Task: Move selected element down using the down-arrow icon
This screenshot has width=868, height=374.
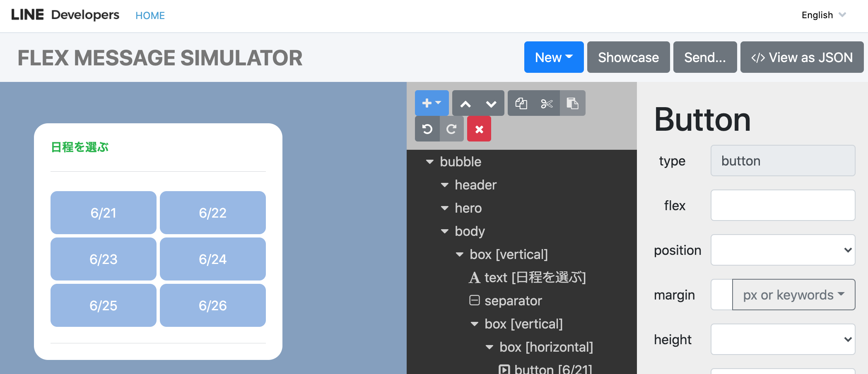Action: click(x=490, y=103)
